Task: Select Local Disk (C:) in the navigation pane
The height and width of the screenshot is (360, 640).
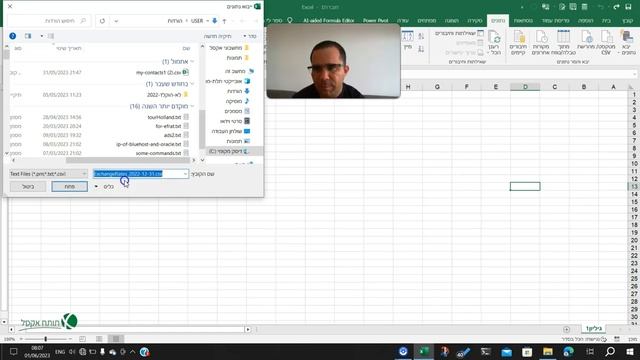Action: click(228, 151)
